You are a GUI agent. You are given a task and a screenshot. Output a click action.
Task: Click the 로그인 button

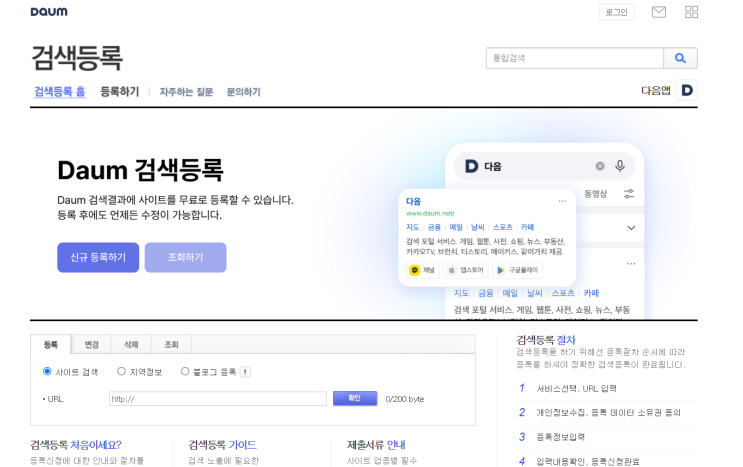(616, 12)
